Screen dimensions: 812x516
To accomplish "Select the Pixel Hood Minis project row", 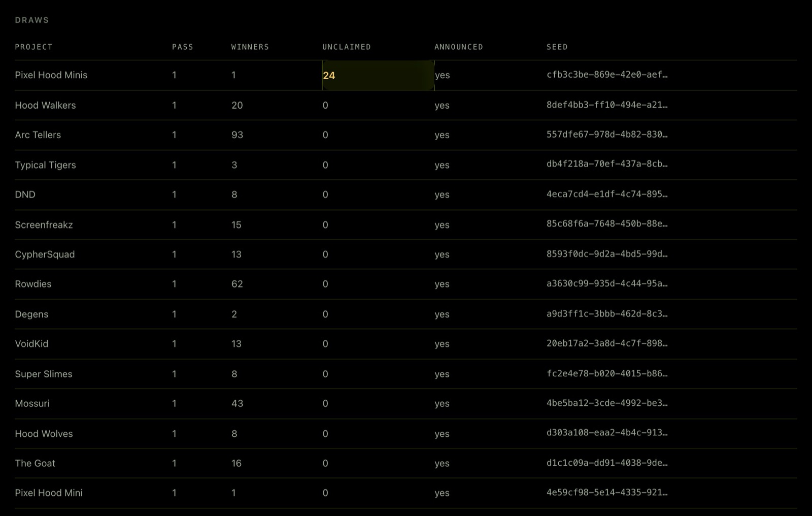I will click(406, 75).
